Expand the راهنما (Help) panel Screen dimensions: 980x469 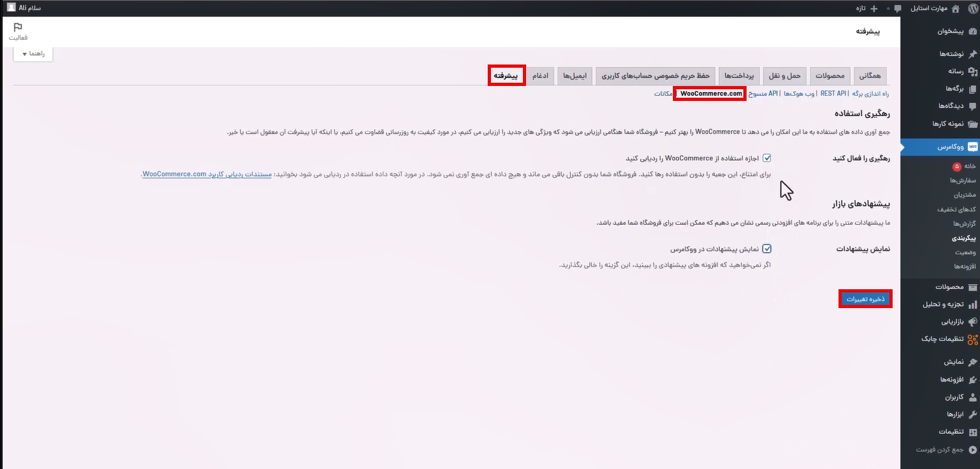tap(33, 54)
